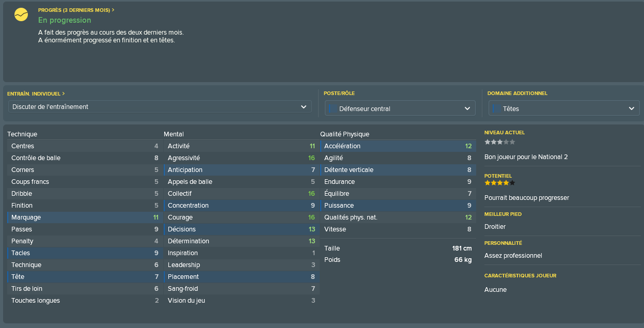Click the role icon beside Défenseur central
Screen dimensions: 644x328
332,108
